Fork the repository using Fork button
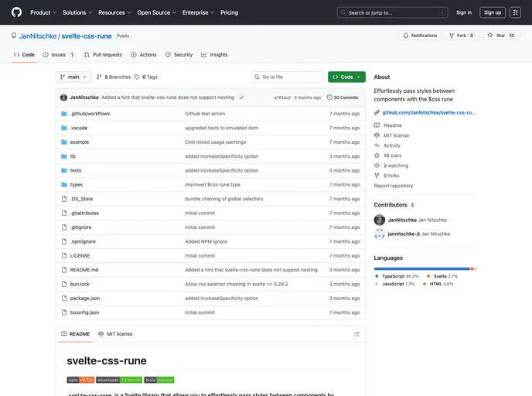Image resolution: width=532 pixels, height=396 pixels. pos(461,36)
